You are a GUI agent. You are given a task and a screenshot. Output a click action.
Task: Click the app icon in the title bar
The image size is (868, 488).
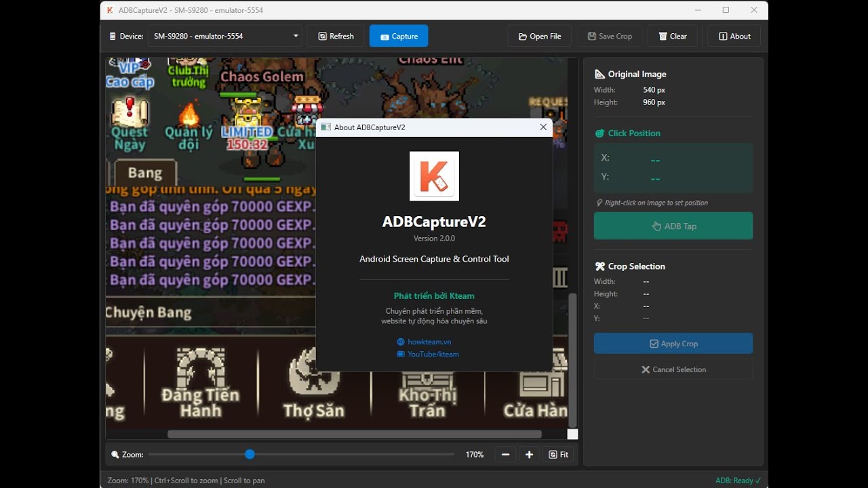tap(110, 10)
